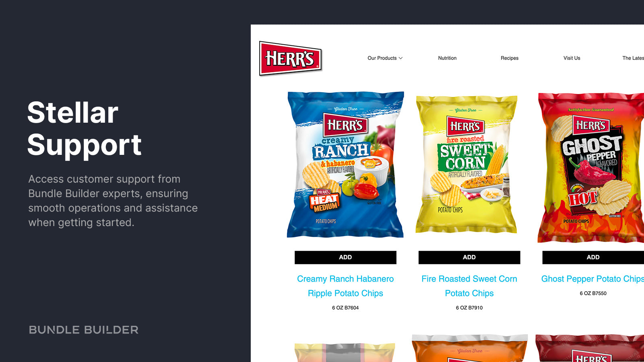The width and height of the screenshot is (644, 362).
Task: Select the faded yellow bag in second row
Action: 345,352
